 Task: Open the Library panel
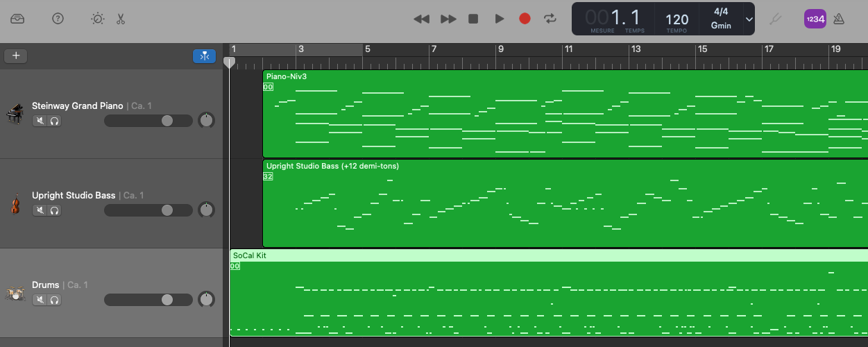[17, 19]
